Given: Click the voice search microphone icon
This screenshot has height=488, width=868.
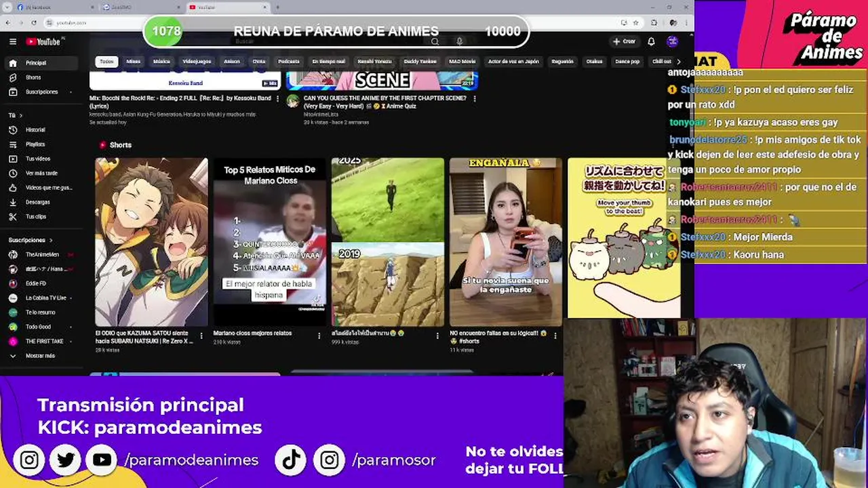Looking at the screenshot, I should pos(459,41).
